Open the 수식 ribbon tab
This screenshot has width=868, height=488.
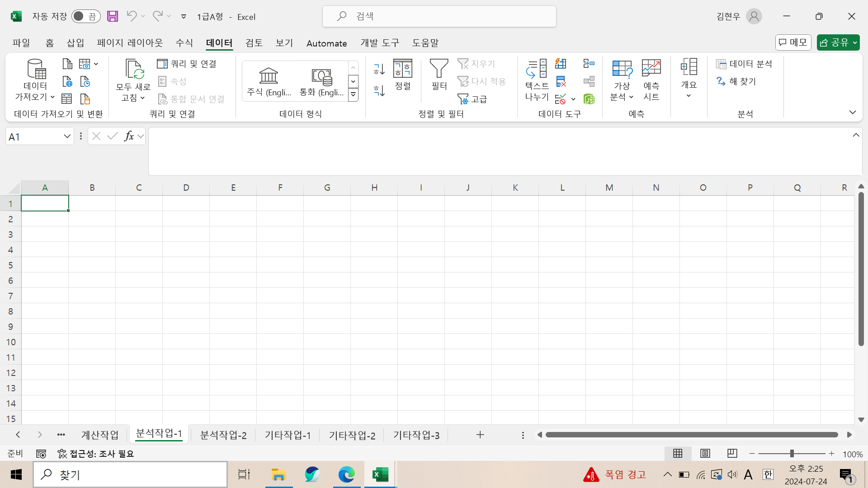point(184,43)
